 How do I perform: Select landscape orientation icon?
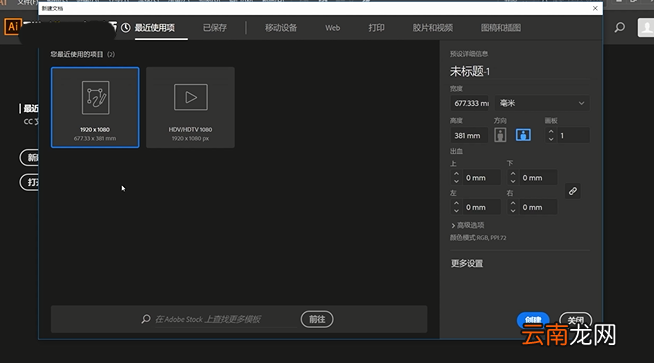click(x=523, y=135)
